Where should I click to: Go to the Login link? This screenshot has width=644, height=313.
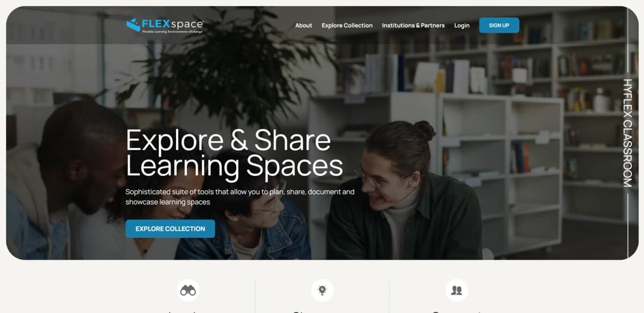click(x=462, y=25)
